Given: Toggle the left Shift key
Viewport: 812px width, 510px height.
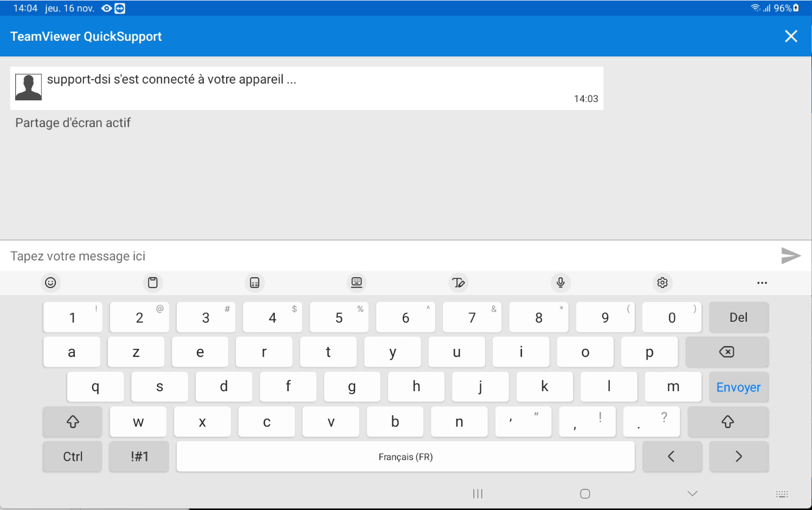Looking at the screenshot, I should pos(73,422).
